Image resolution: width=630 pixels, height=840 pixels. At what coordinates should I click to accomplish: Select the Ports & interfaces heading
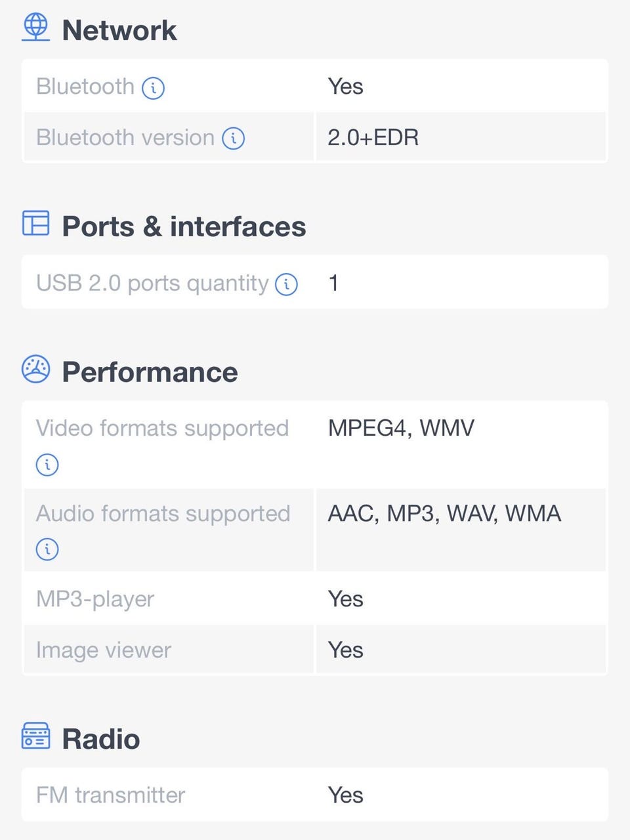pyautogui.click(x=184, y=226)
